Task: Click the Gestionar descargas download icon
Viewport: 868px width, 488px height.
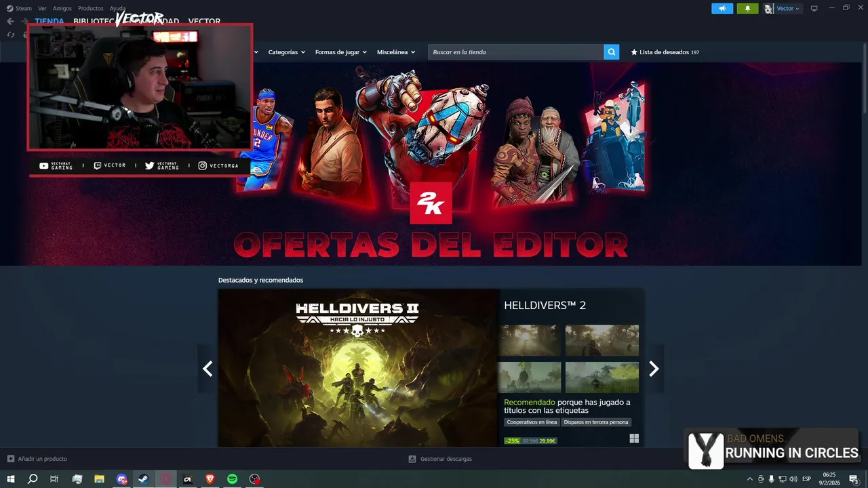Action: pyautogui.click(x=412, y=459)
